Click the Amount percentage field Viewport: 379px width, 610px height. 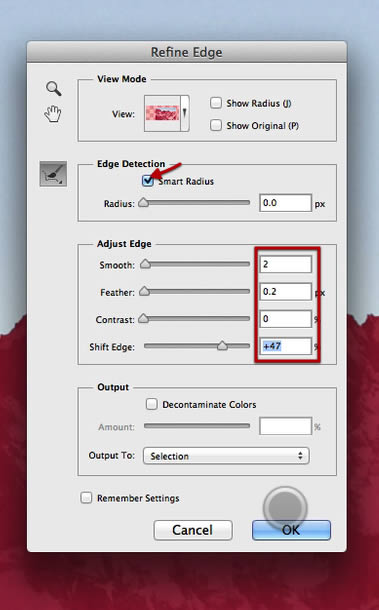286,426
